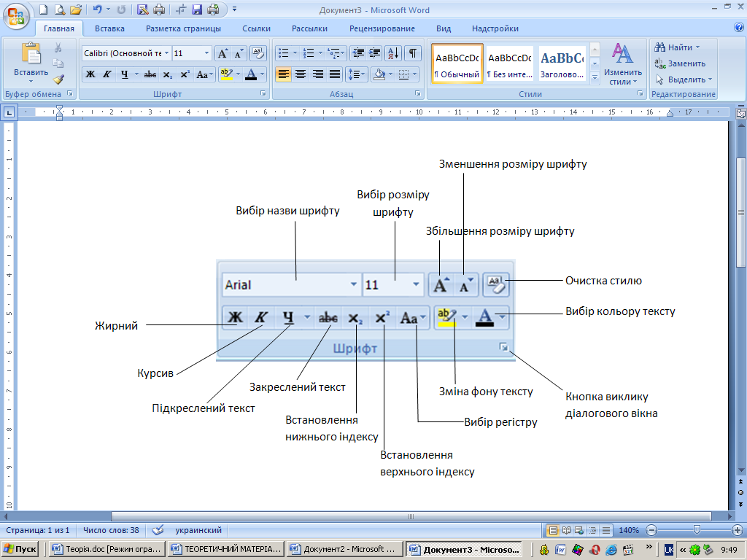The height and width of the screenshot is (560, 747).
Task: Open print preview from Quick Access toolbar
Action: (x=60, y=9)
